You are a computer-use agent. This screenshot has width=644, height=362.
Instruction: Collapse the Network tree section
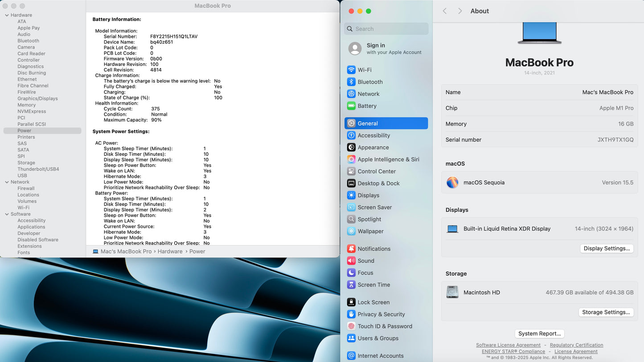click(7, 182)
